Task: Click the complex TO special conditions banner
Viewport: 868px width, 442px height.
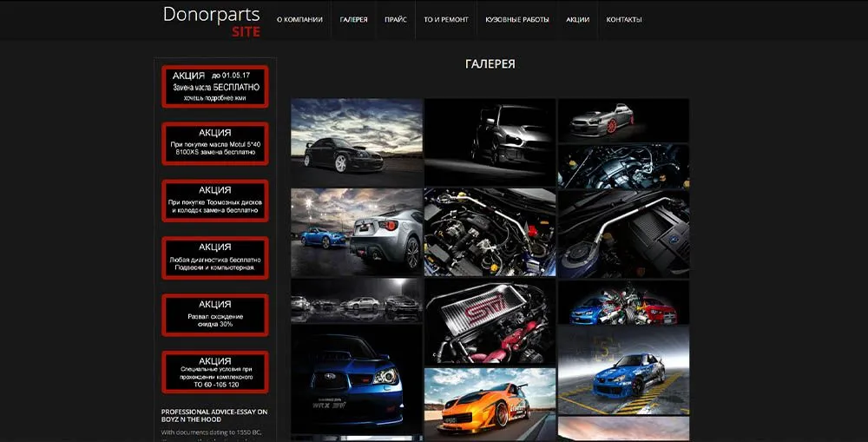Action: tap(214, 372)
